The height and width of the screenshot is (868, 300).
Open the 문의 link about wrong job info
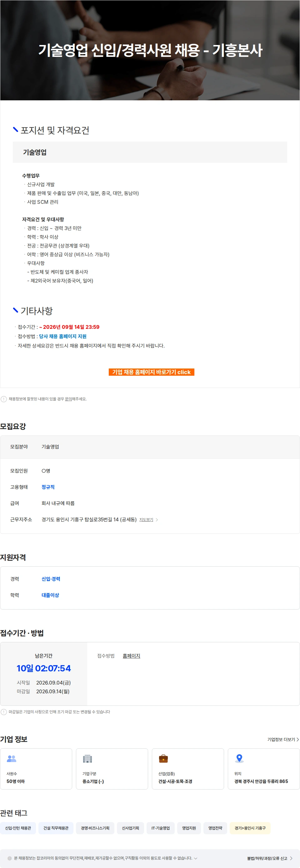[68, 399]
